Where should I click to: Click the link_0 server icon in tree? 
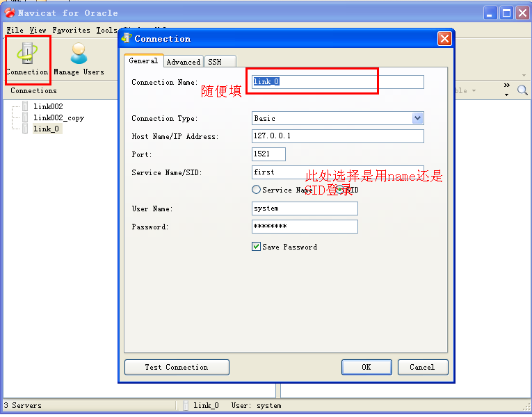pyautogui.click(x=25, y=129)
